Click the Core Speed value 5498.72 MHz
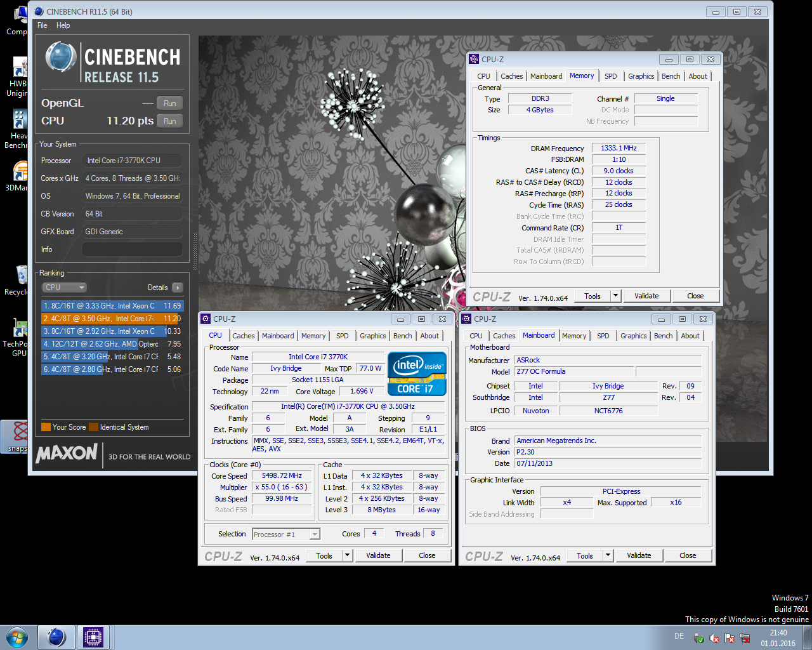This screenshot has width=812, height=650. (282, 475)
